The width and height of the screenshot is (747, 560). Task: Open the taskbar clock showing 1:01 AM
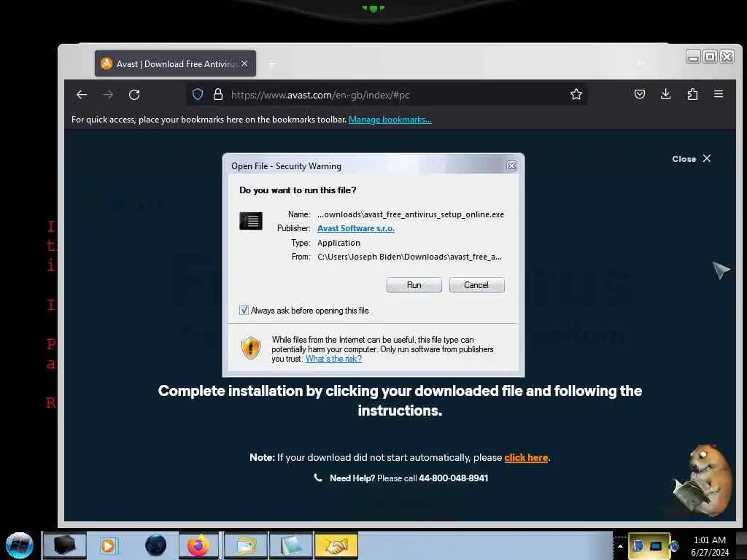710,545
